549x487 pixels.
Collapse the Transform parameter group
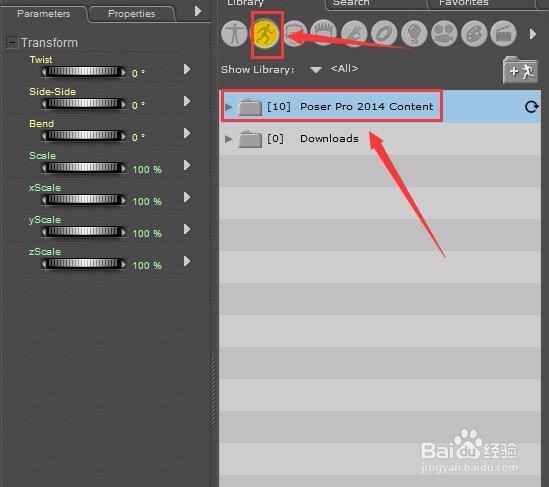tap(12, 43)
